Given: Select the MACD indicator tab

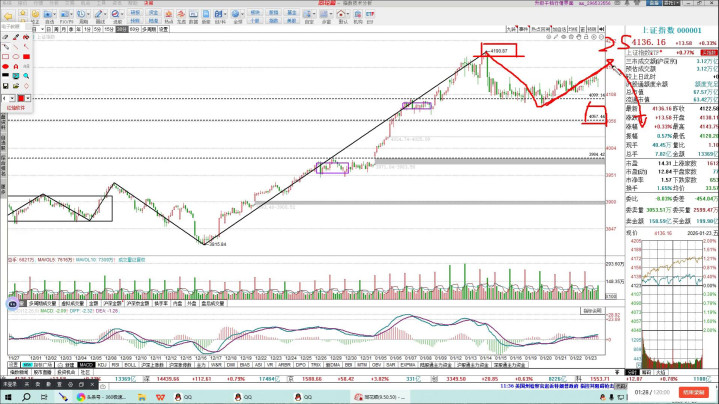Looking at the screenshot, I should pyautogui.click(x=86, y=365).
